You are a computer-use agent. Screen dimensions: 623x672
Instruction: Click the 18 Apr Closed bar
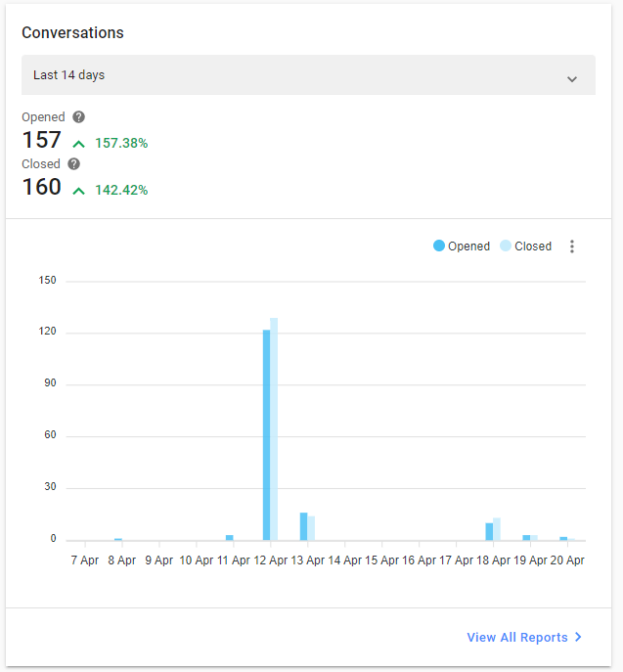[x=497, y=529]
